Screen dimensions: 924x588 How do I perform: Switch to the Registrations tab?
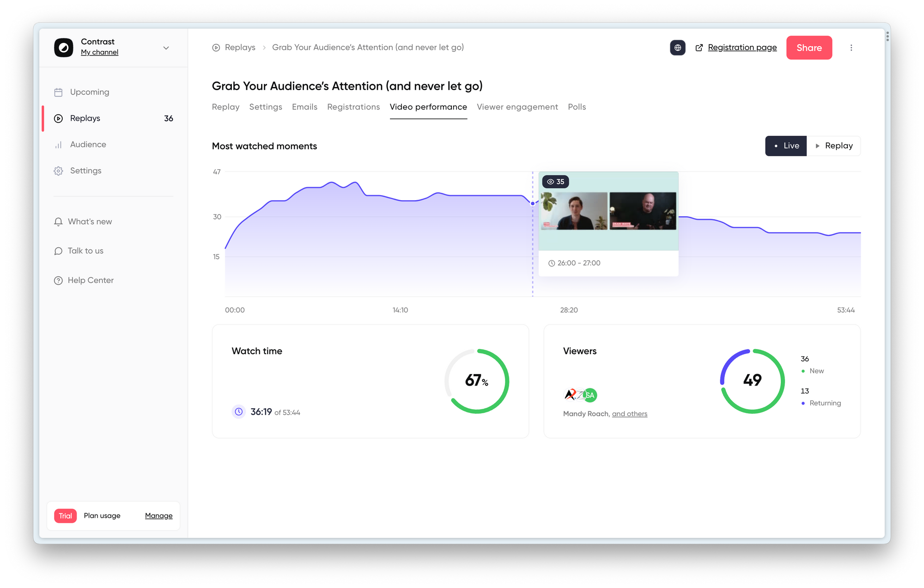[353, 107]
